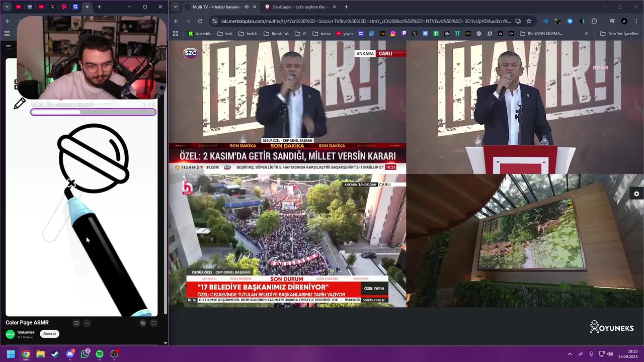Screen dimensions: 644x362
Task: Switch to the X tab in left browser
Action: (x=53, y=7)
